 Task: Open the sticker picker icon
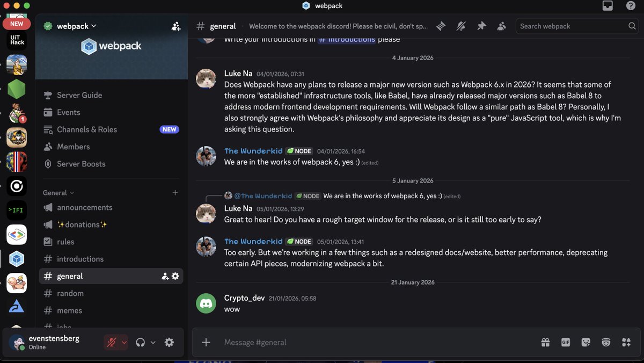[586, 342]
